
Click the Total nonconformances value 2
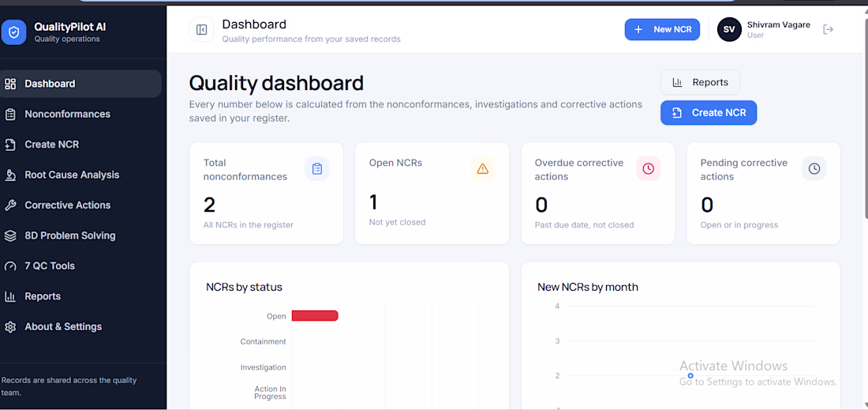coord(209,205)
